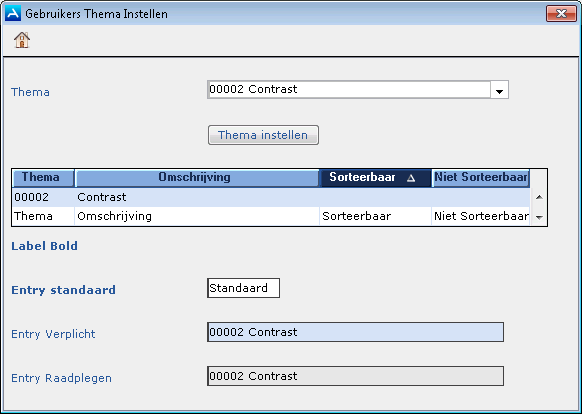Click the Entry Verplicht label
Screen dimensions: 582x414
[x=53, y=334]
